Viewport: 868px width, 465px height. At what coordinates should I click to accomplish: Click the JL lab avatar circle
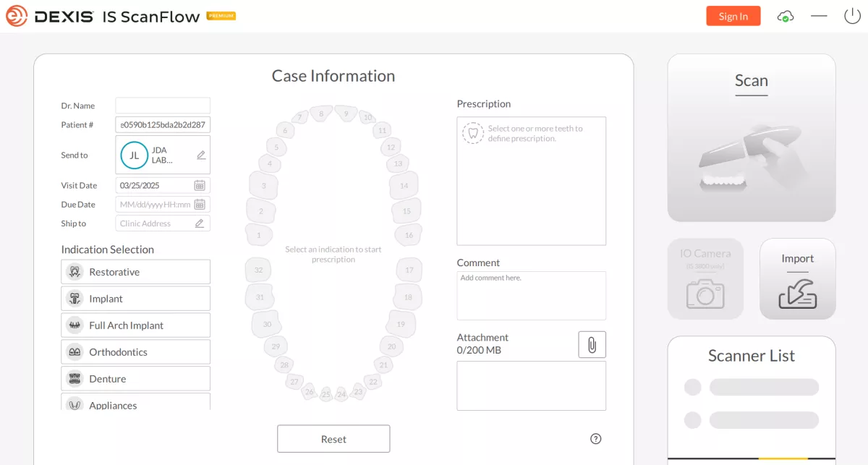click(135, 155)
